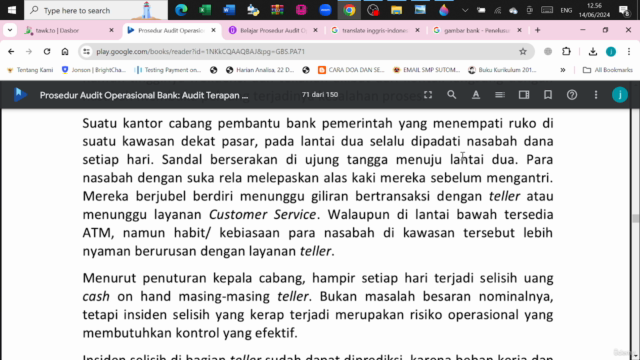Click the play.google.com address bar

pyautogui.click(x=306, y=51)
